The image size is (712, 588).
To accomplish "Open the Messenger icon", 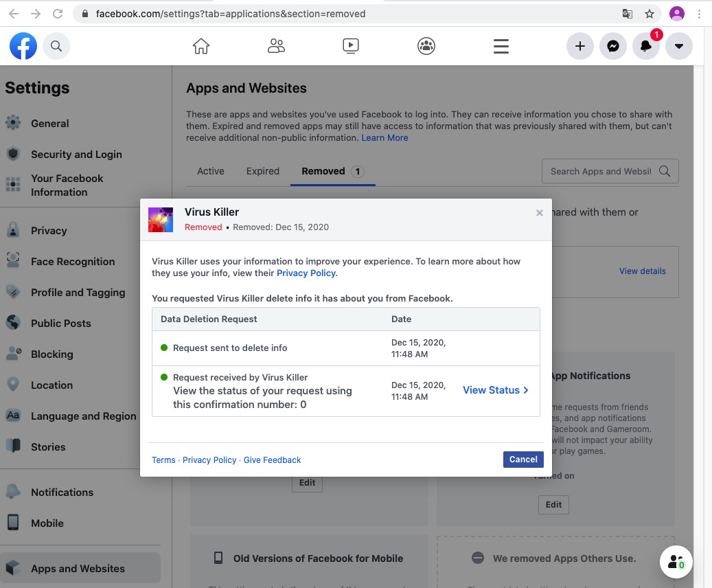I will [x=613, y=46].
